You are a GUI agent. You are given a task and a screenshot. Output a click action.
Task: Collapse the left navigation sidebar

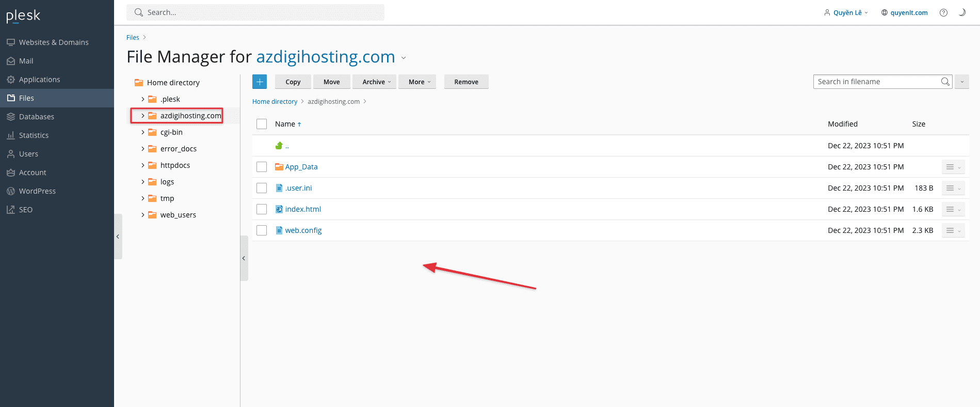point(118,237)
